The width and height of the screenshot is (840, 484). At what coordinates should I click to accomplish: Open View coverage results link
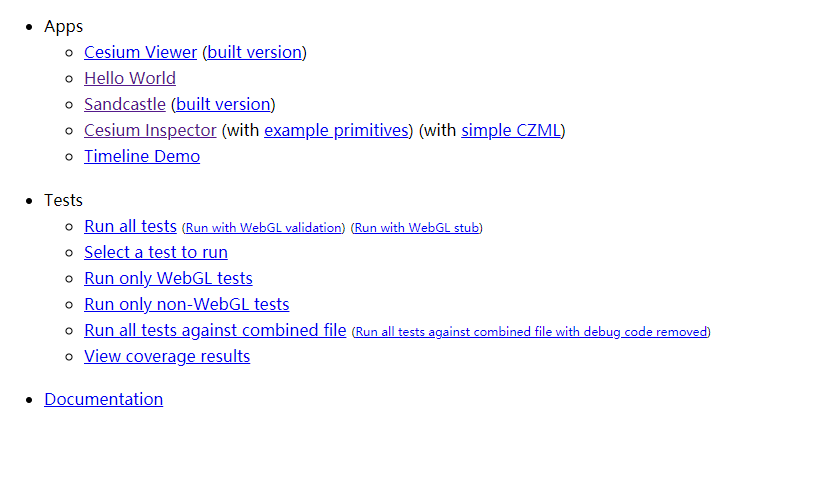click(x=167, y=356)
